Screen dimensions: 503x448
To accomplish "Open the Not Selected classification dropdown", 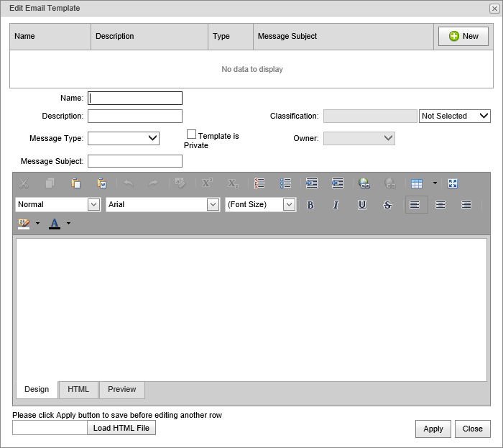I will point(455,116).
